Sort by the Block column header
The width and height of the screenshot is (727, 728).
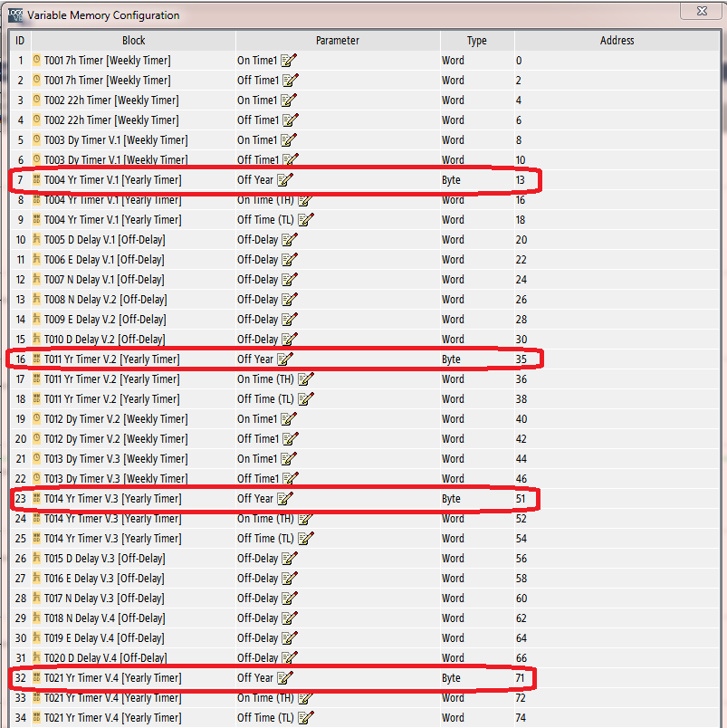coord(133,41)
